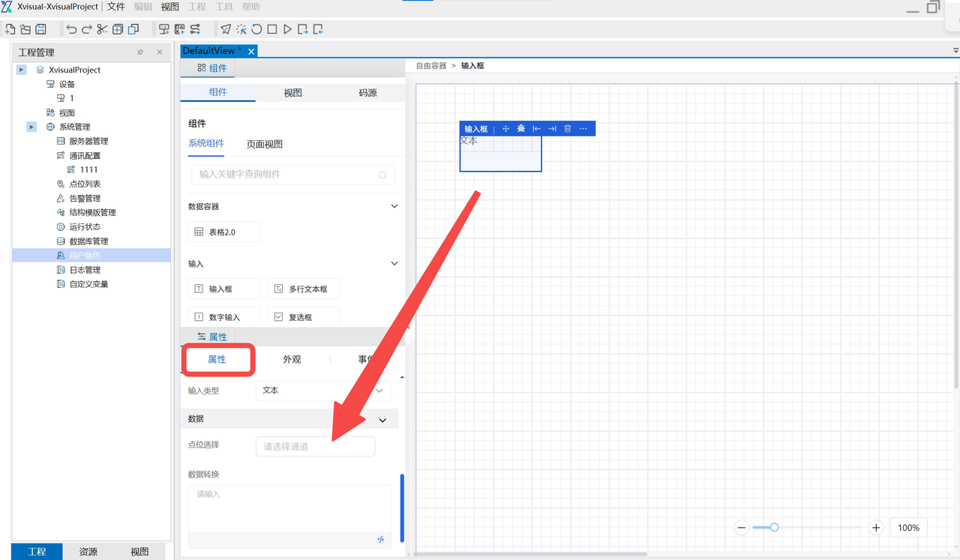Switch to the 外观 tab
The image size is (960, 560).
pyautogui.click(x=292, y=360)
